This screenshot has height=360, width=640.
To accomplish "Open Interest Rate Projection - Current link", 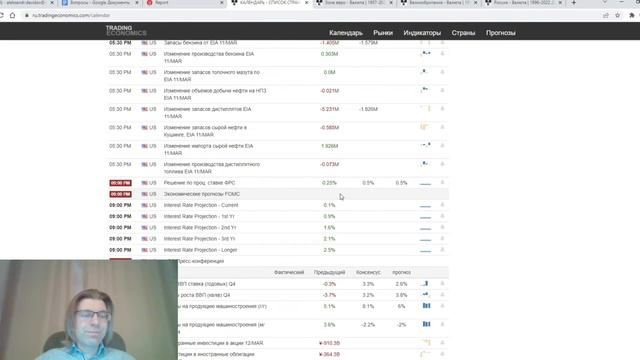I will [201, 205].
